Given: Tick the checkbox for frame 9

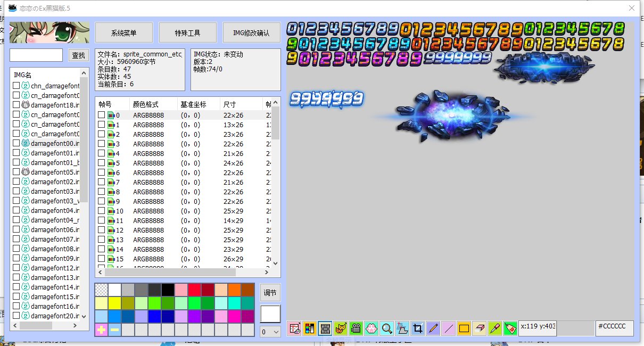Looking at the screenshot, I should click(x=102, y=201).
